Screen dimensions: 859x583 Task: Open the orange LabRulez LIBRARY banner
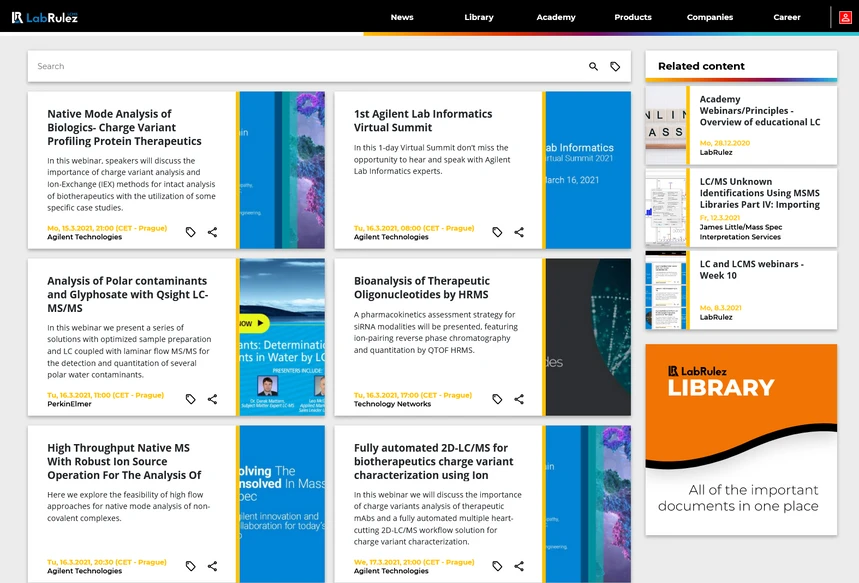(x=741, y=439)
